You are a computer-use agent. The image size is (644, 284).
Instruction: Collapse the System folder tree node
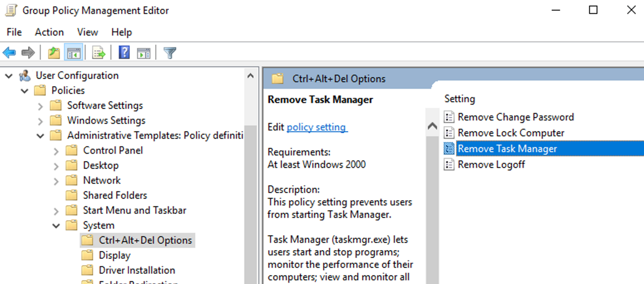point(56,226)
